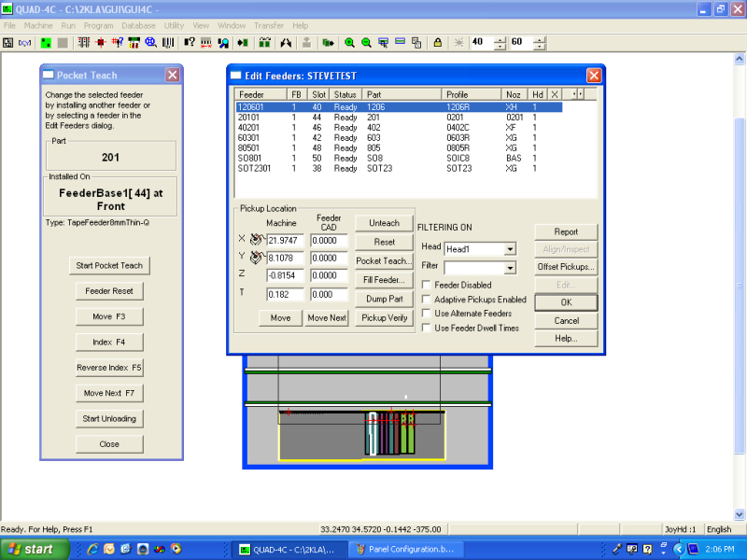Check Use Alternate Feeders option
This screenshot has height=560, width=747.
427,314
